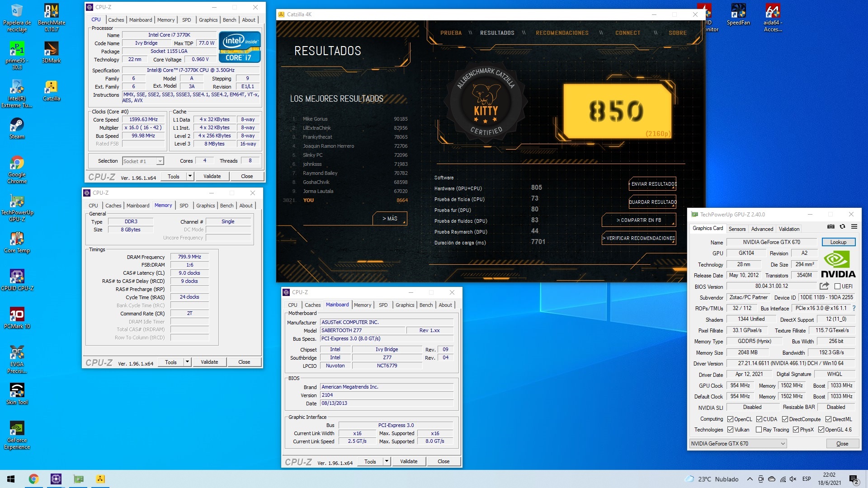Open EVGA Precision desktop icon
Screen dimensions: 868x488
pos(17,360)
